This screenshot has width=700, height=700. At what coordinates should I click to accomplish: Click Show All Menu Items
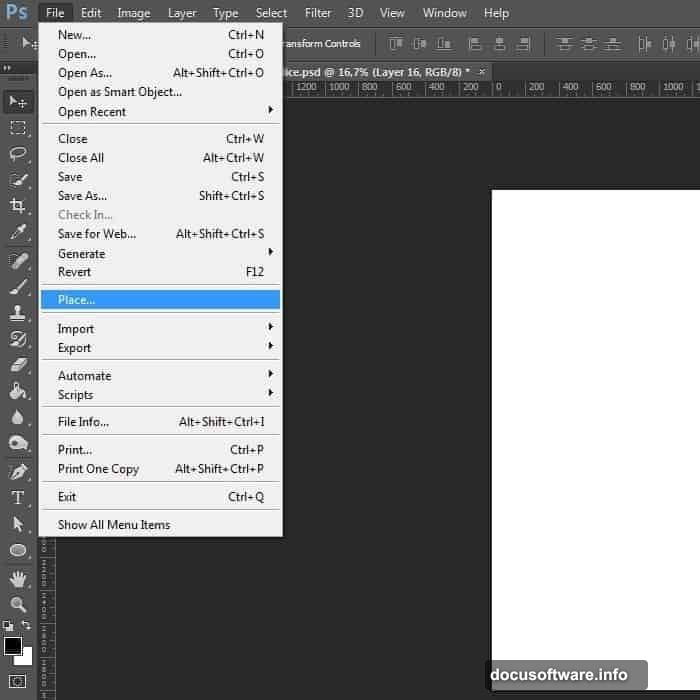(114, 525)
